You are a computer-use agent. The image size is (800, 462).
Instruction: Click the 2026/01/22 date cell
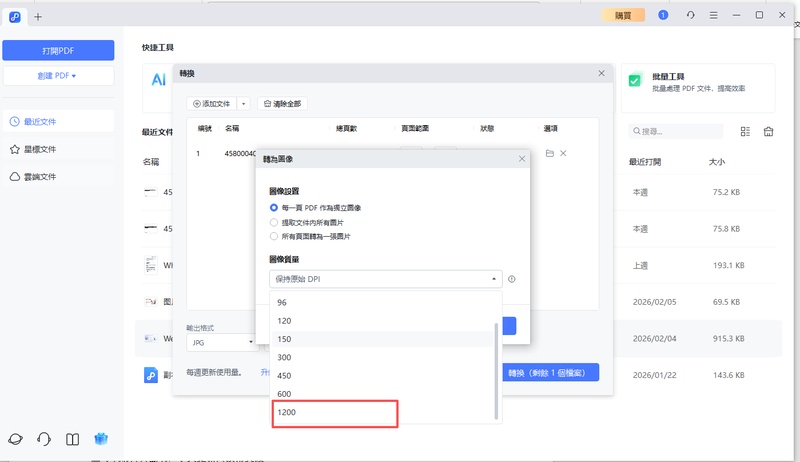click(655, 375)
